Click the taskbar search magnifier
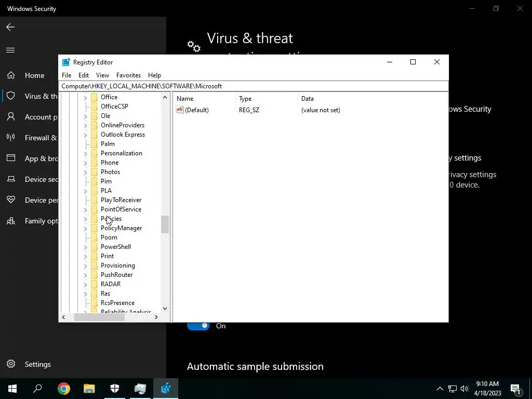Screen dimensions: 532x399 coord(37,388)
